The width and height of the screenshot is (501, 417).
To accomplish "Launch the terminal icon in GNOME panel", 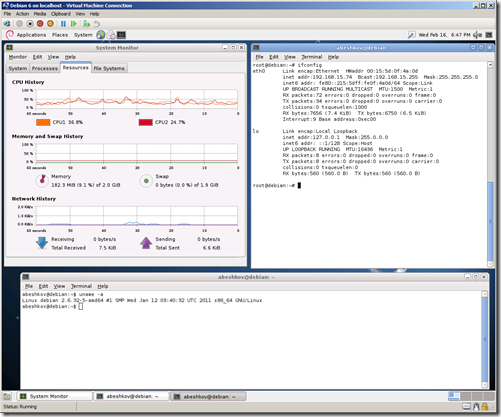I will coord(121,35).
